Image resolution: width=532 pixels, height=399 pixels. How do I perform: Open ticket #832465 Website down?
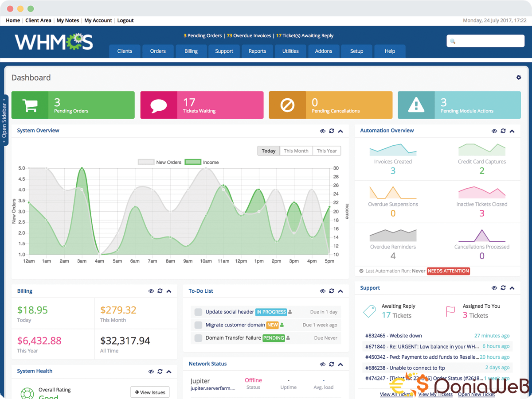(x=394, y=336)
